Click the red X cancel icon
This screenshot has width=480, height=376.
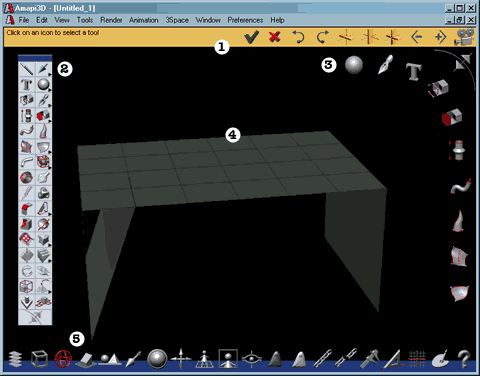[274, 36]
